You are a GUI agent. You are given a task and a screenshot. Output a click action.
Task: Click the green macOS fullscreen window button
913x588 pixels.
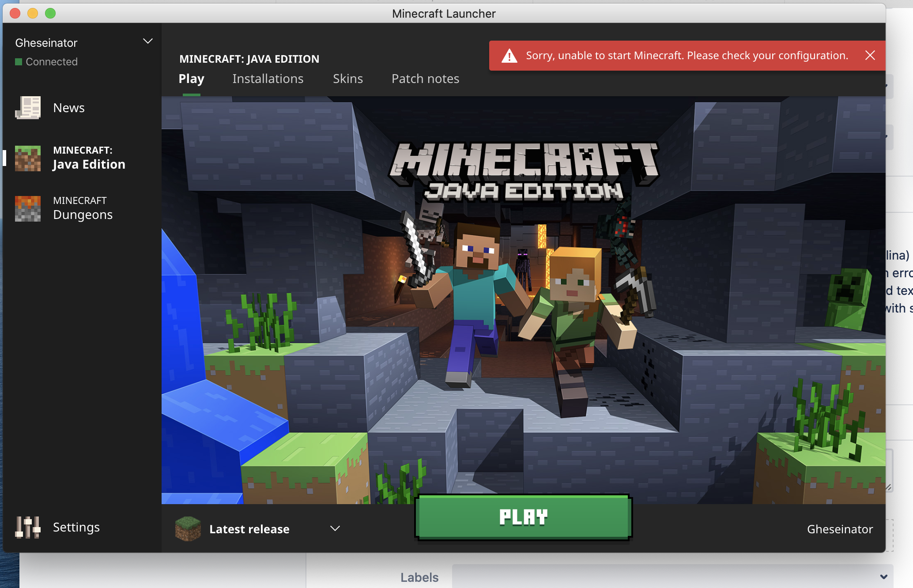pos(50,13)
